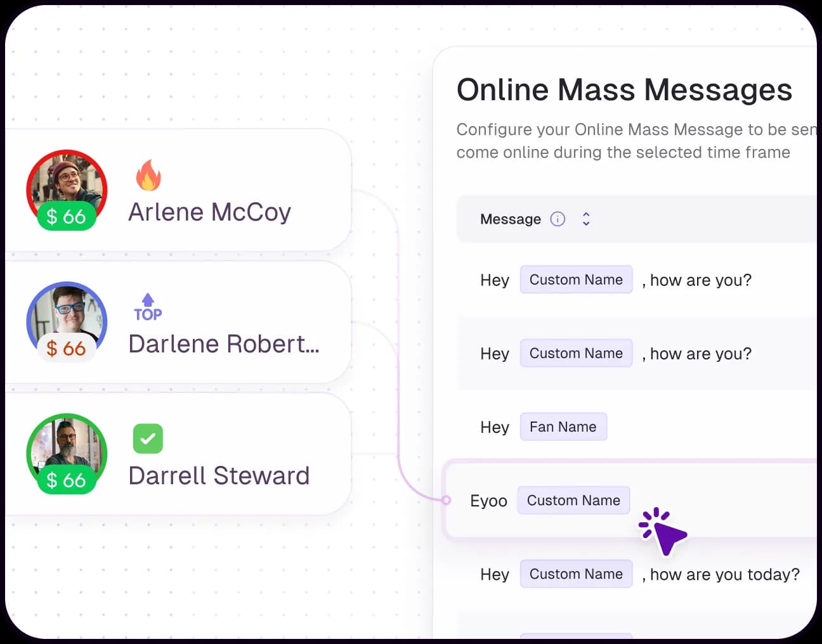
Task: Click the connector dot on the Eyoo row
Action: click(x=446, y=500)
